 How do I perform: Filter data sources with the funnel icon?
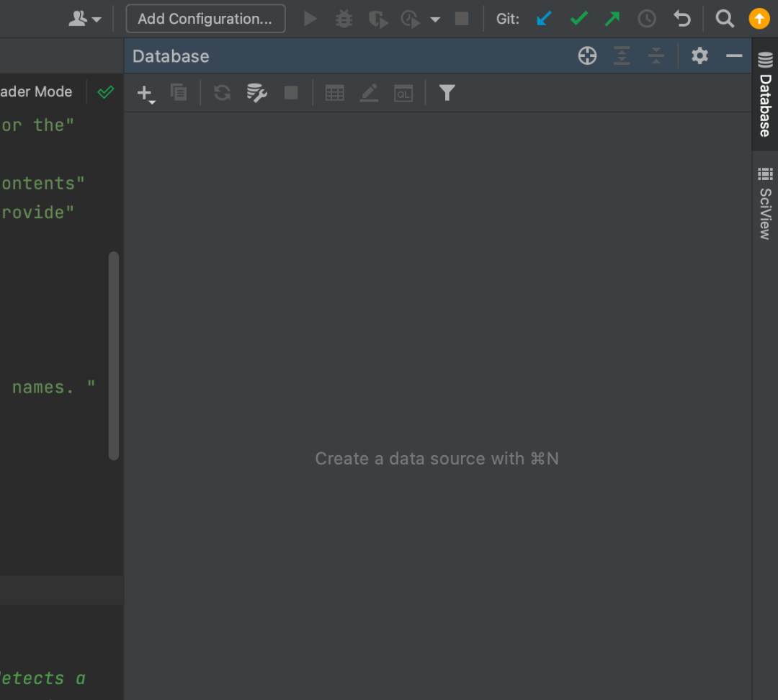pos(447,92)
